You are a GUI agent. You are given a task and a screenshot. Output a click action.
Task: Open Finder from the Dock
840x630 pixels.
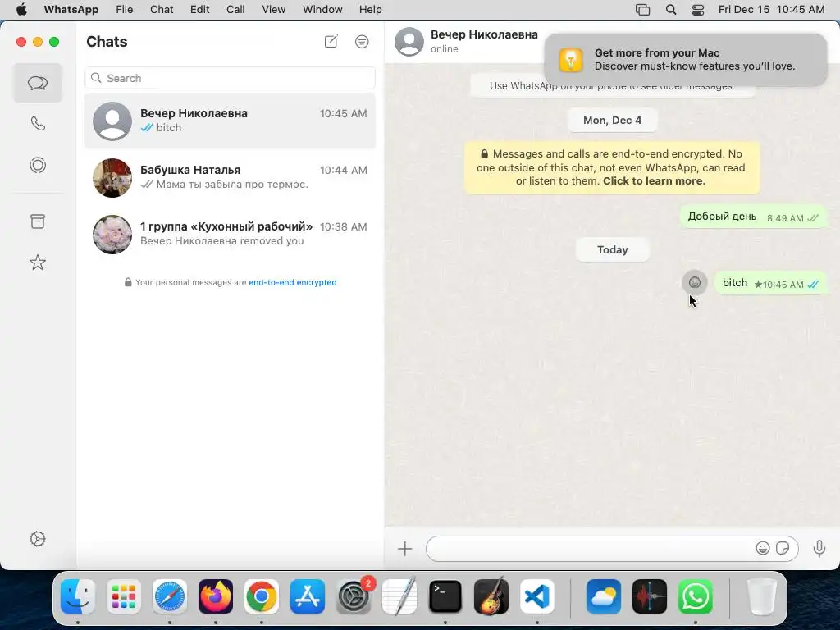(x=78, y=596)
